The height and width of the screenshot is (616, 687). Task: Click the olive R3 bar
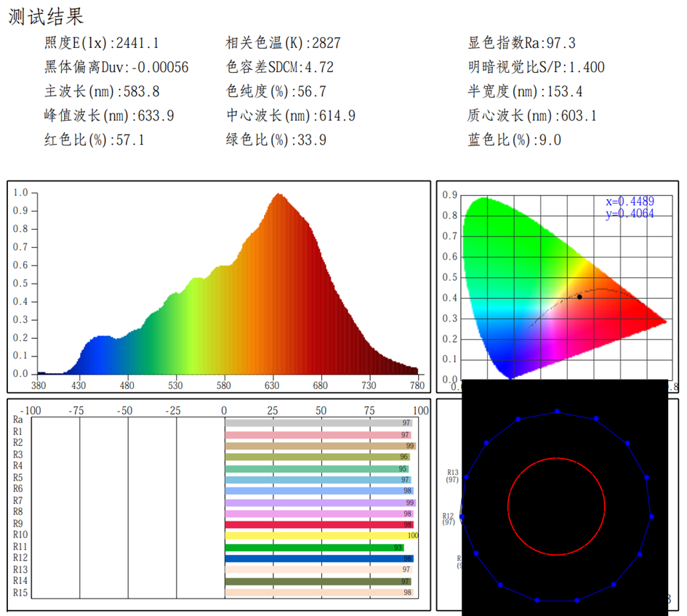coord(317,457)
